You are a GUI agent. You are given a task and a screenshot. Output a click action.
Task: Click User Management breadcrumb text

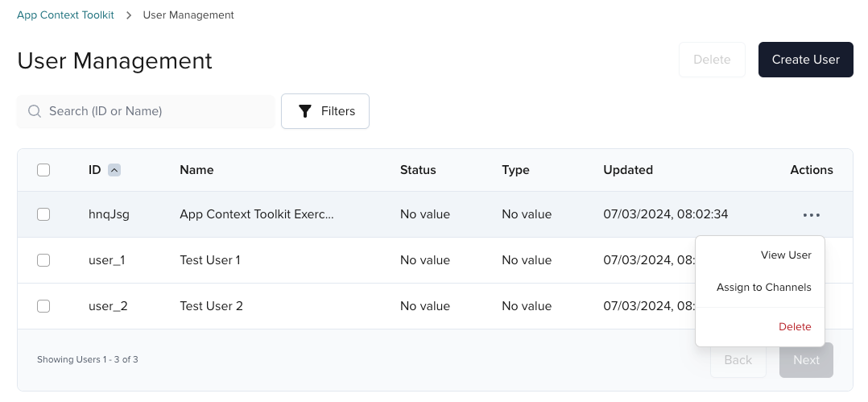click(x=188, y=15)
